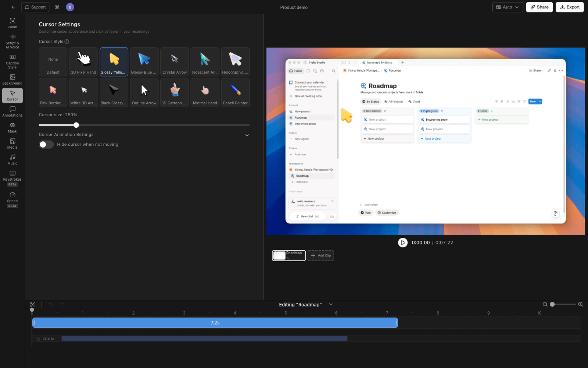This screenshot has width=588, height=368.
Task: Select the zoom segment on ZOOM track
Action: pos(204,338)
